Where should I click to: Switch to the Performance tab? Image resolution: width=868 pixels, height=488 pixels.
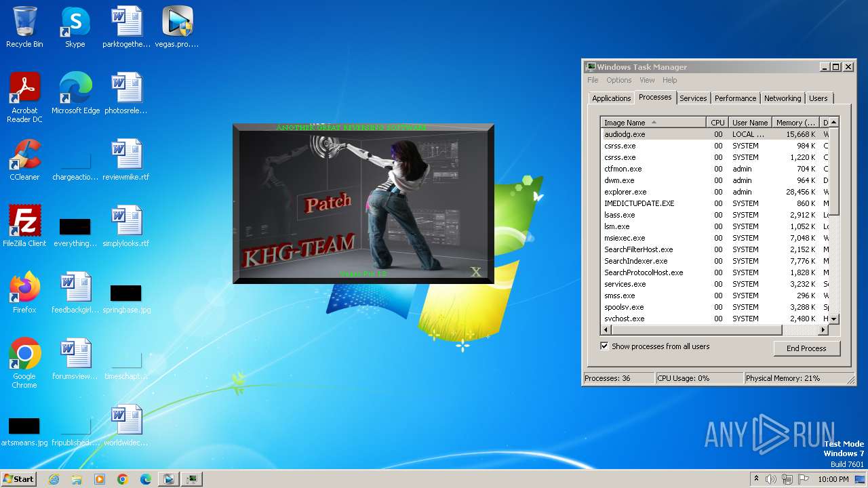[735, 98]
